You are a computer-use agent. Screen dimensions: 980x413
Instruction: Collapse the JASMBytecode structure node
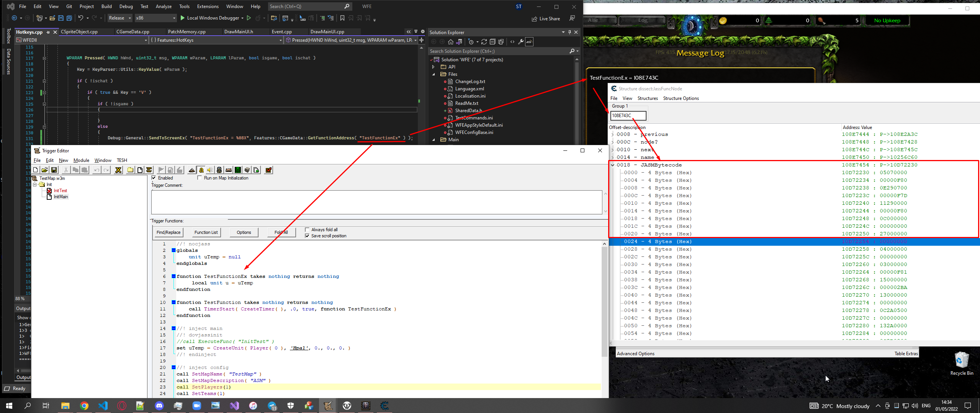click(x=613, y=165)
